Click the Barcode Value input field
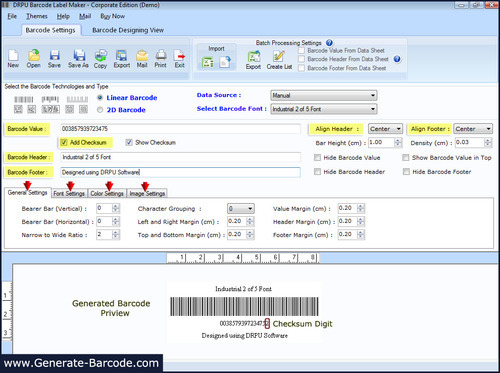Screen dimensions: 500x373 click(x=180, y=129)
